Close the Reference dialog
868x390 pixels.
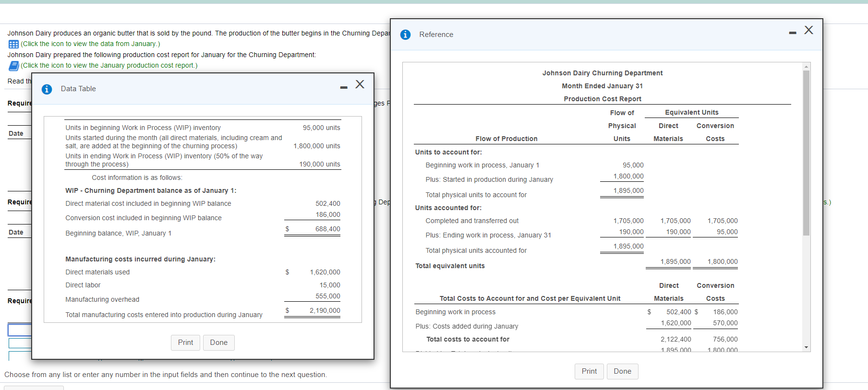pyautogui.click(x=809, y=30)
